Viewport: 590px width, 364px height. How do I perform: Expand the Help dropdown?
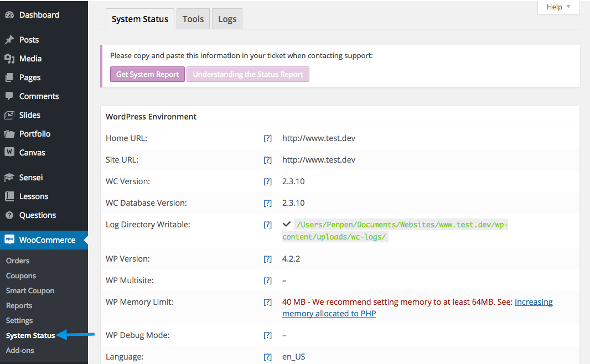point(558,7)
